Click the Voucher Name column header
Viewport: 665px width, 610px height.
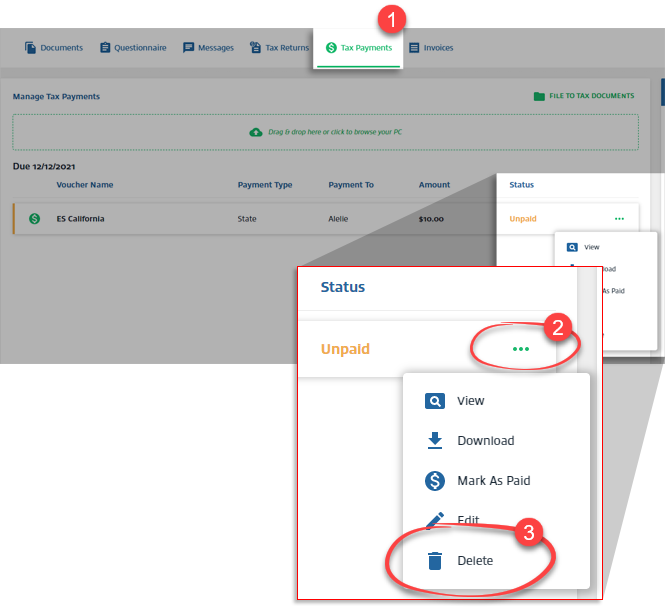click(85, 185)
